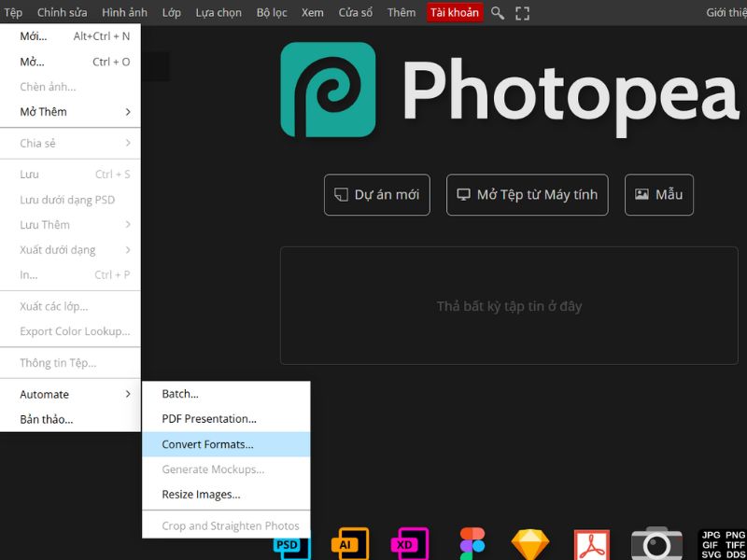Image resolution: width=747 pixels, height=560 pixels.
Task: Click the Figma format icon
Action: (x=472, y=544)
